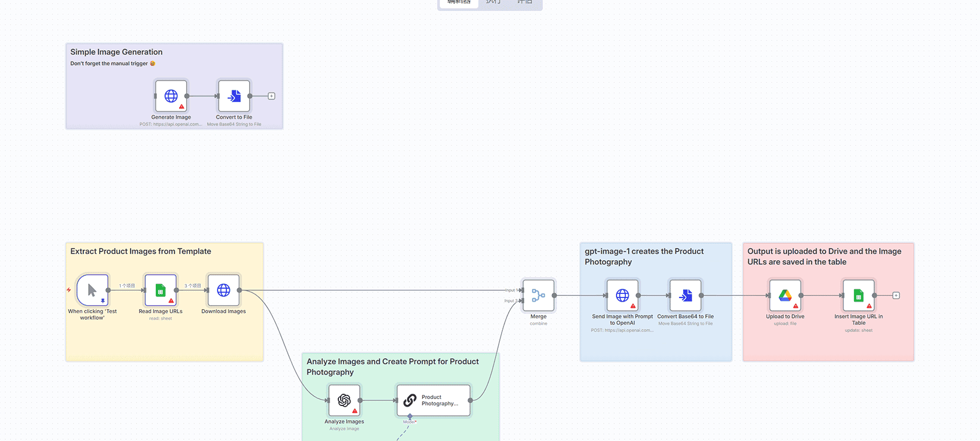Click the red warning on Generate Image
The height and width of the screenshot is (441, 980).
(182, 107)
